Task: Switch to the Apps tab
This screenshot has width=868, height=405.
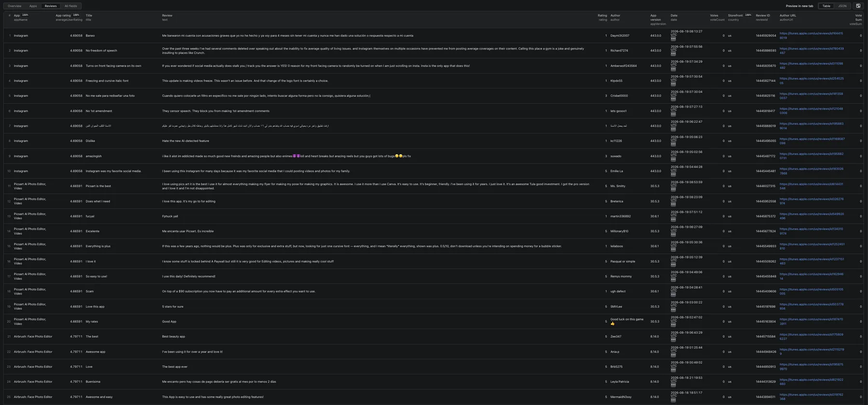Action: click(33, 6)
